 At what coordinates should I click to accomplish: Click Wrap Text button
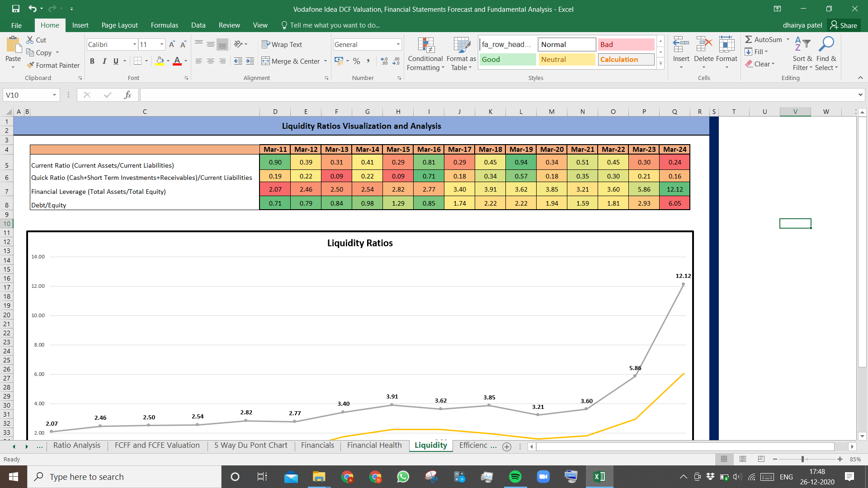pyautogui.click(x=282, y=44)
